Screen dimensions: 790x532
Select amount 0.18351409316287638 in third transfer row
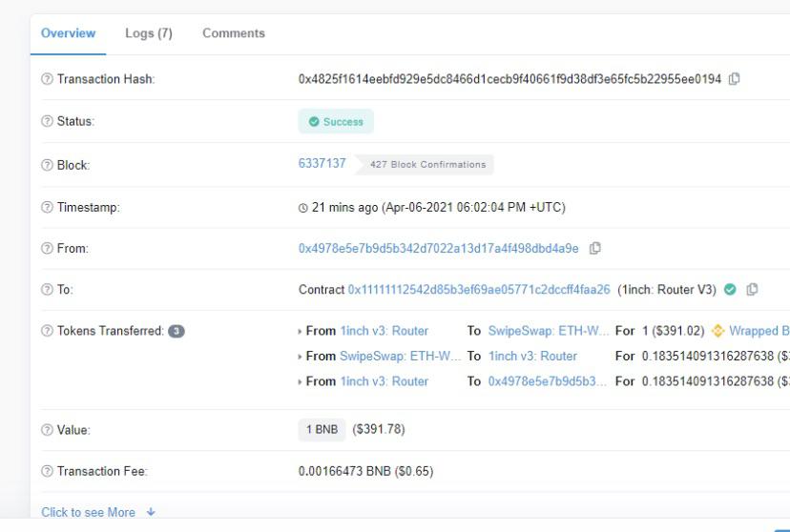click(707, 381)
